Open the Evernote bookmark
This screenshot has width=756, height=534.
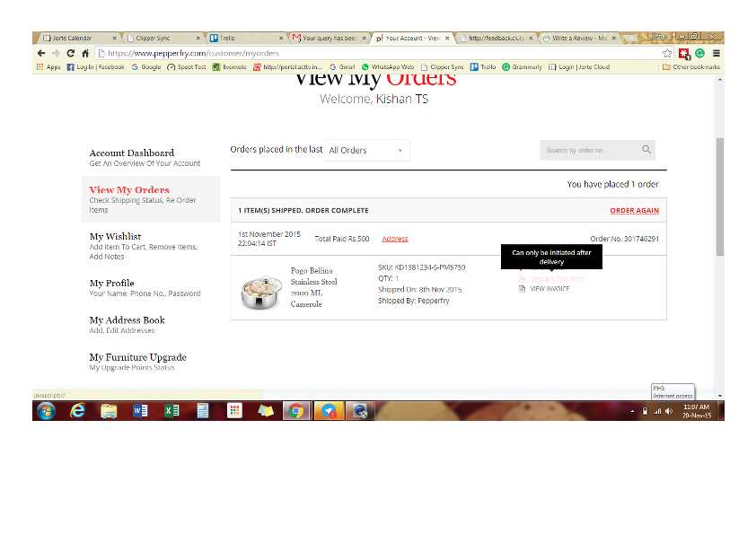pyautogui.click(x=230, y=67)
